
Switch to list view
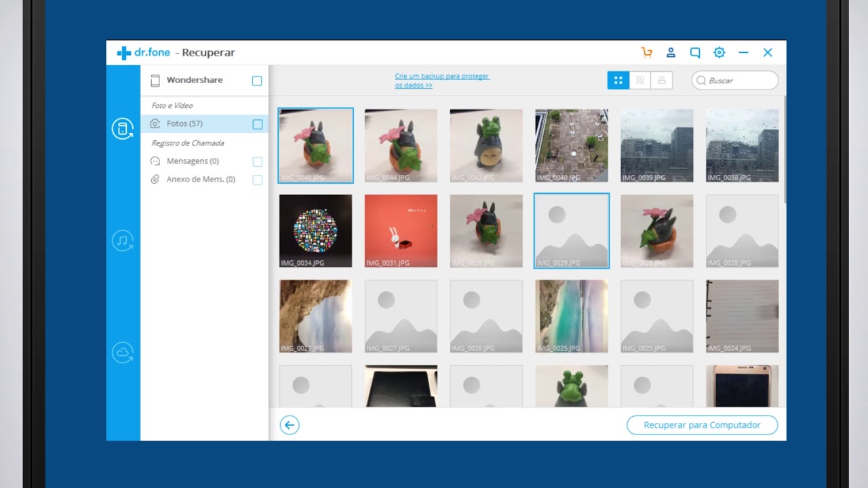coord(661,81)
